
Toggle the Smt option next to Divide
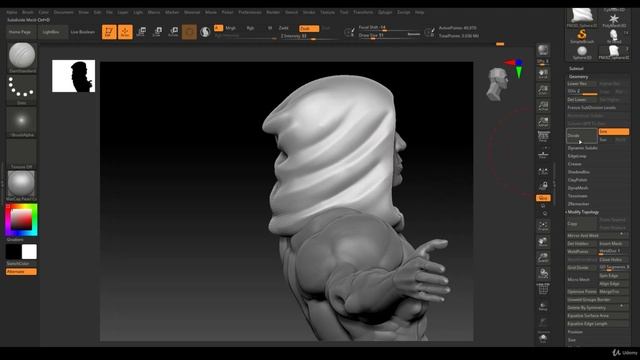[x=613, y=131]
